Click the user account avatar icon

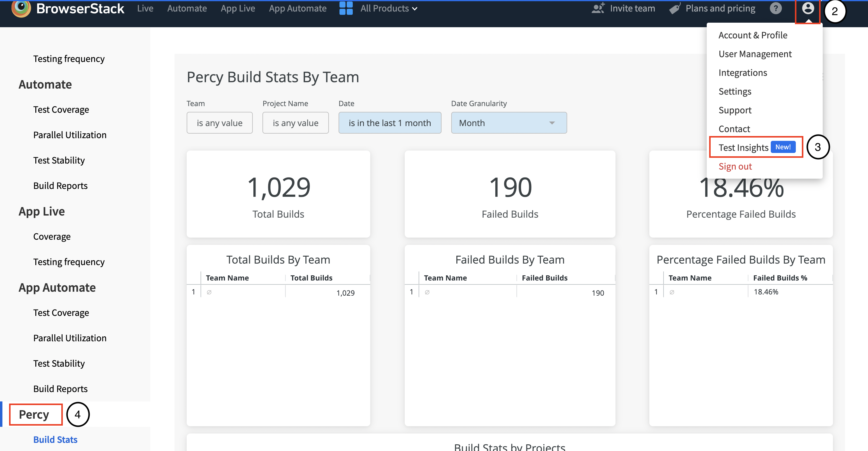808,8
